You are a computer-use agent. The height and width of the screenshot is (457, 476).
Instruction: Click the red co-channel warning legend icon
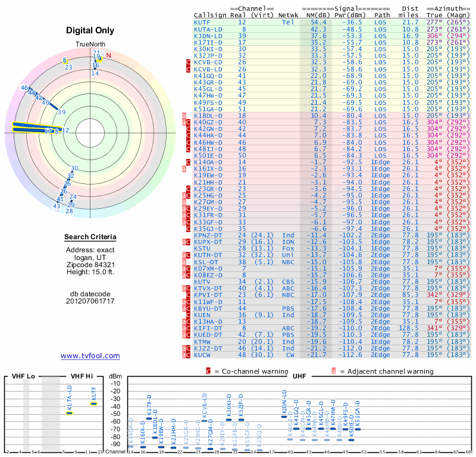click(x=208, y=371)
